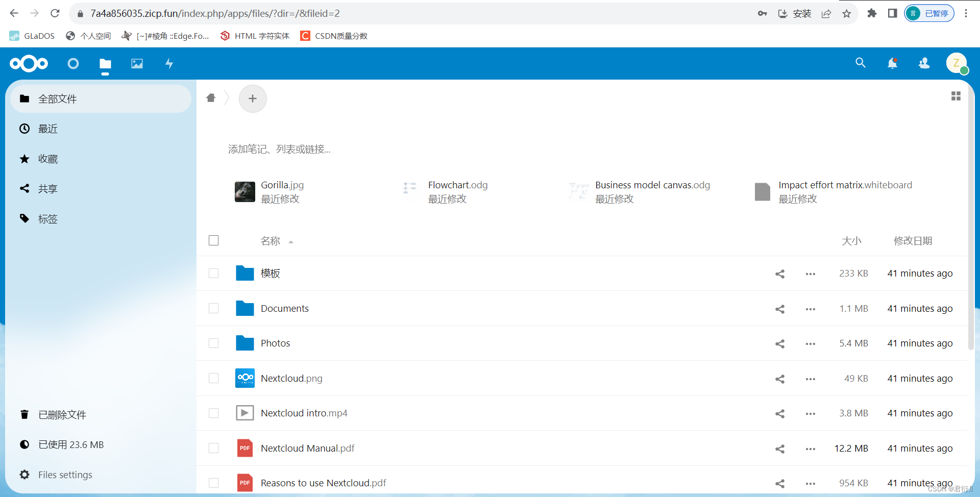Open more actions for Photos folder
980x497 pixels.
(811, 344)
